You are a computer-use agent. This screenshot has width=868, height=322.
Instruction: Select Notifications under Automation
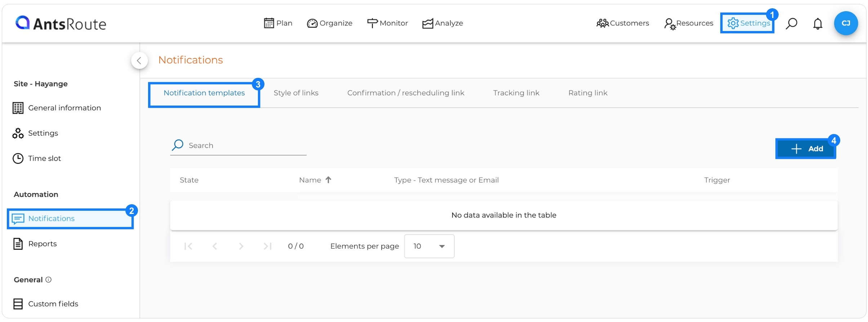click(x=70, y=218)
